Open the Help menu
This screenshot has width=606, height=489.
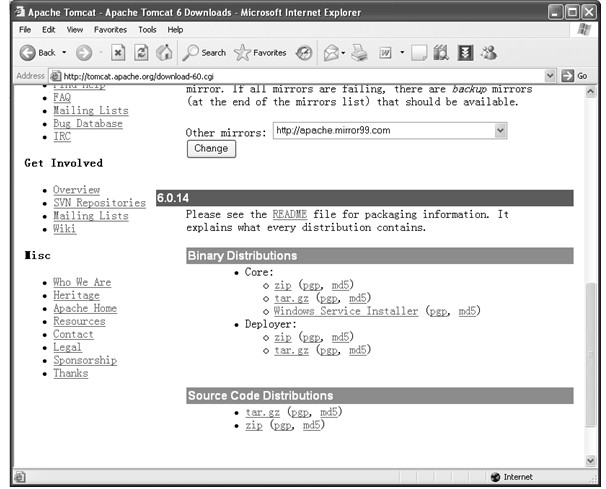click(x=175, y=30)
